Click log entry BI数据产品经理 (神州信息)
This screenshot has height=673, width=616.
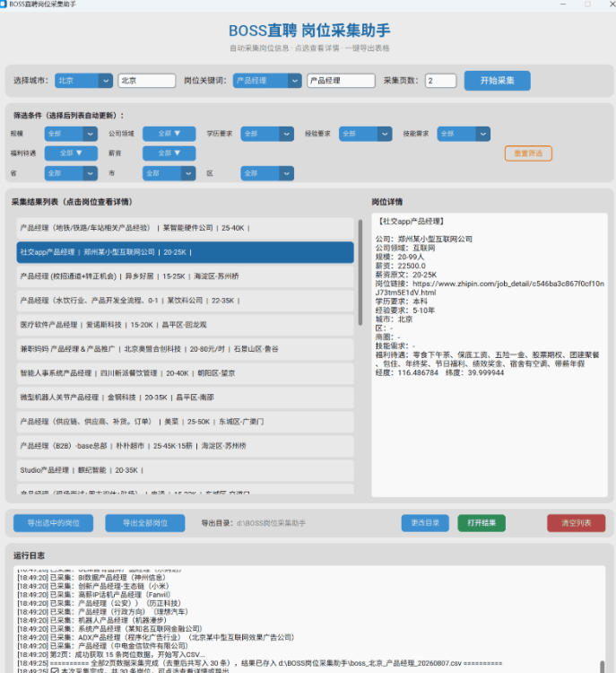coord(91,578)
